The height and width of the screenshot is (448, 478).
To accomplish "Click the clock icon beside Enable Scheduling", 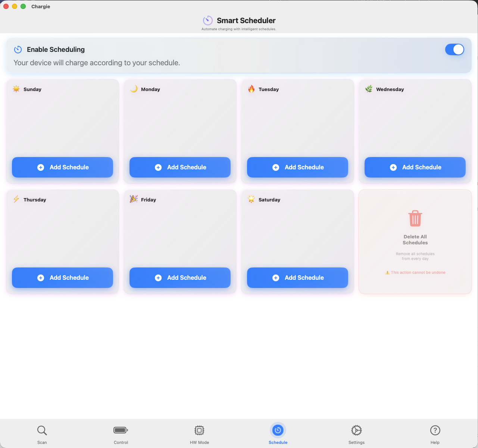I will point(18,49).
